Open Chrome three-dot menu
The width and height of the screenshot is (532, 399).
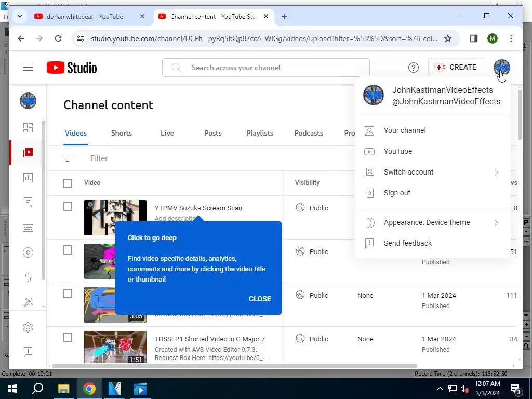pyautogui.click(x=511, y=38)
